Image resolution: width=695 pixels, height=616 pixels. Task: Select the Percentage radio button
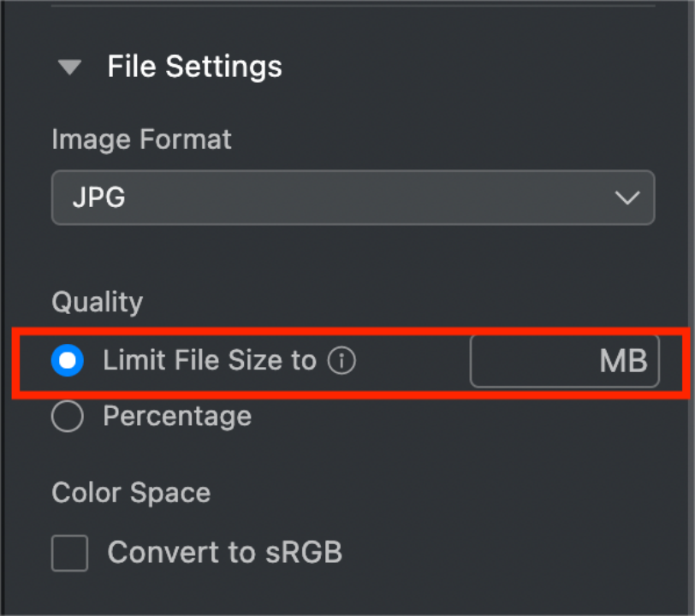68,417
